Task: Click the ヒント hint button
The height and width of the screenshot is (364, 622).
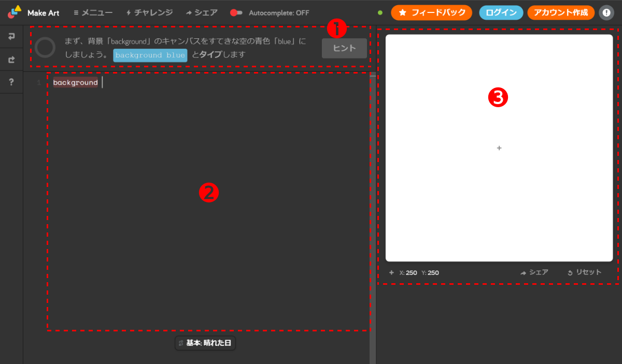Action: (344, 48)
